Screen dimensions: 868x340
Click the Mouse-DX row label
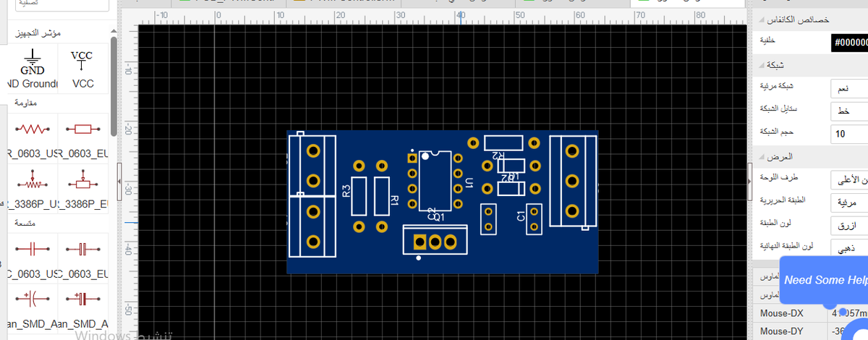point(782,313)
